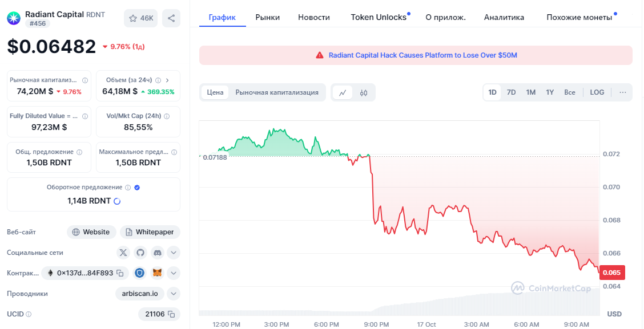Click info icon for max supply
The image size is (644, 329).
pos(174,152)
